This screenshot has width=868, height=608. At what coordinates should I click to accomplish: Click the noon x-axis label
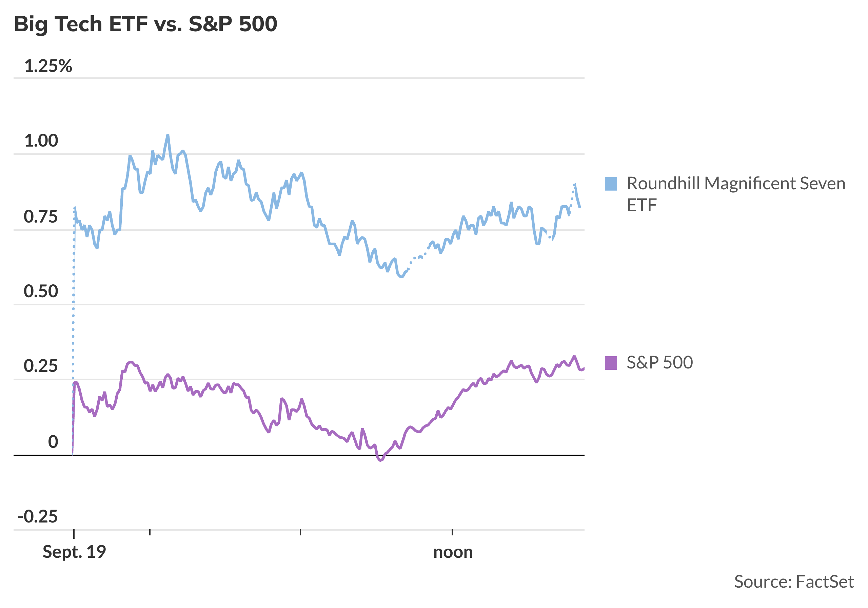tap(453, 552)
